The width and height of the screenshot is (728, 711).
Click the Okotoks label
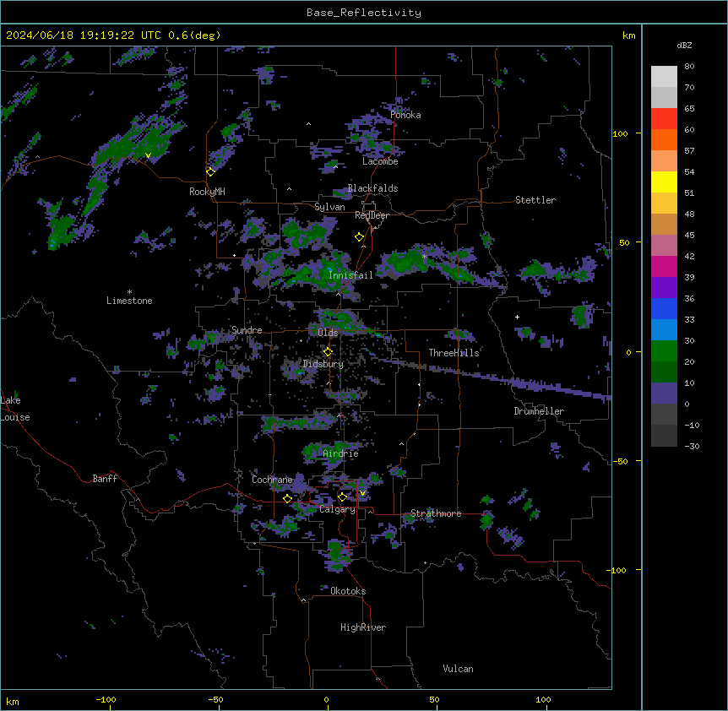tap(348, 591)
